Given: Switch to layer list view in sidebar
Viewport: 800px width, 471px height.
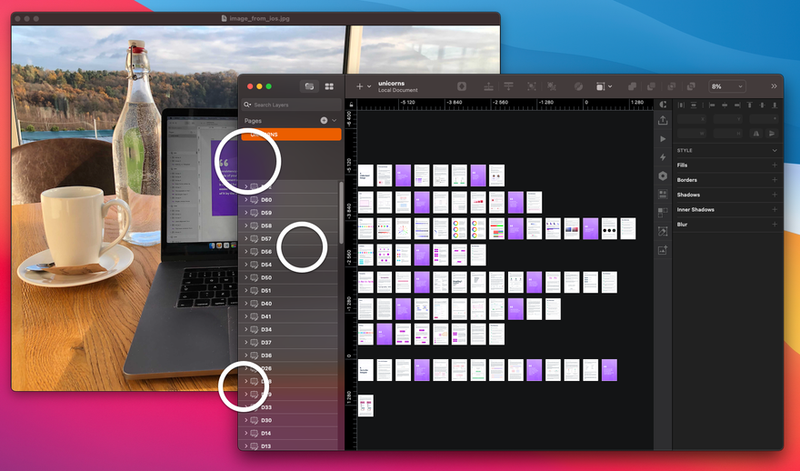Looking at the screenshot, I should click(309, 86).
